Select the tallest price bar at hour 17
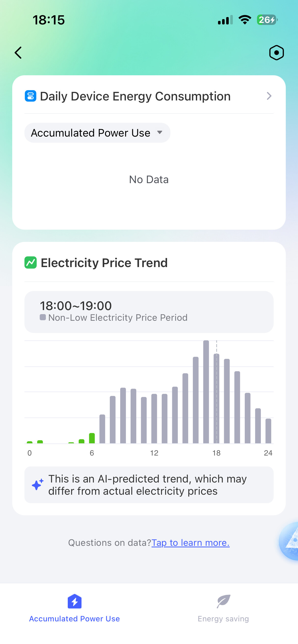298x644 pixels. pos(206,392)
